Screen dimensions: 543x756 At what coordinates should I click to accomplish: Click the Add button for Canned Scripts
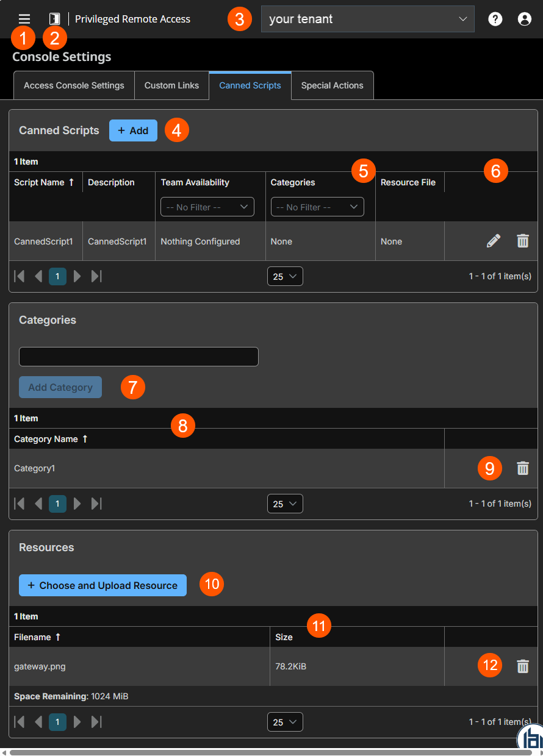point(133,130)
